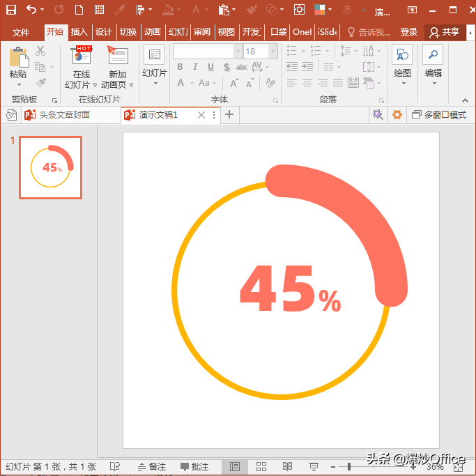Open the 插入 ribbon tab

(79, 32)
